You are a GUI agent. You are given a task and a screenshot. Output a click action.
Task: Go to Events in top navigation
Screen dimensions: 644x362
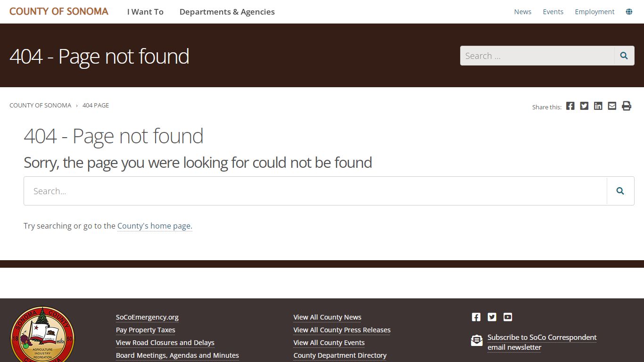pos(553,12)
